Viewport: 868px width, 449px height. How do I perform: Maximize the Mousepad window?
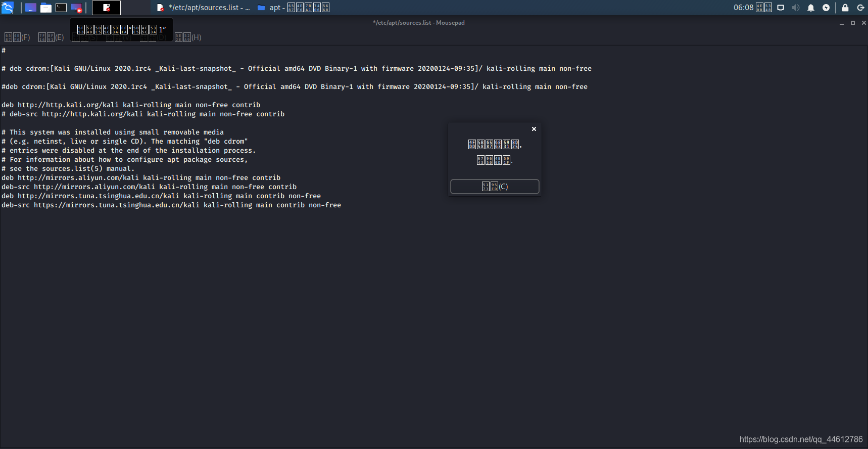coord(853,23)
